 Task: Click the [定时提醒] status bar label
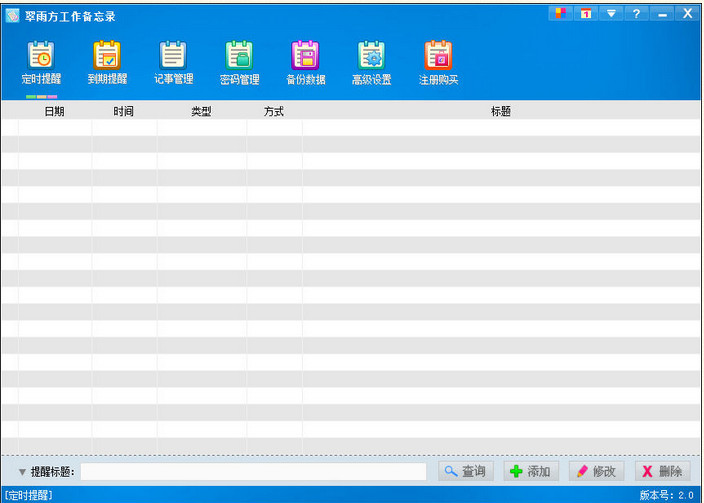28,495
